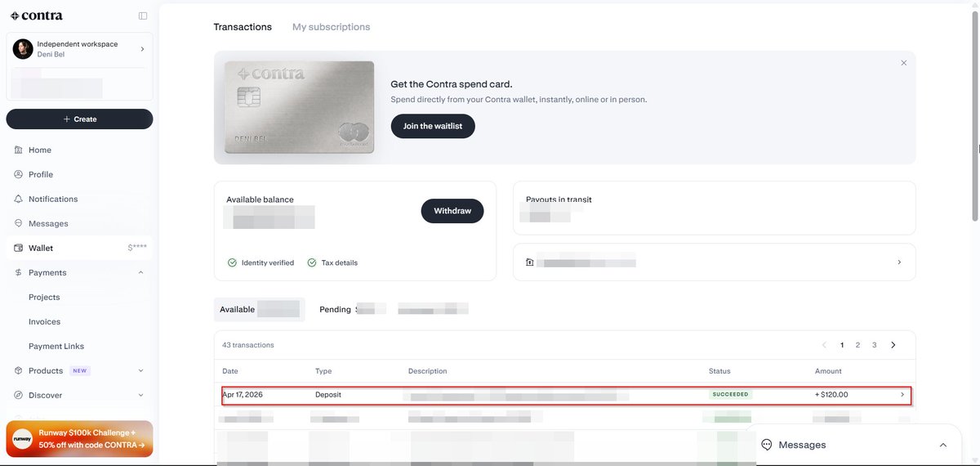The image size is (980, 466).
Task: Go to transactions page 1
Action: click(x=842, y=345)
